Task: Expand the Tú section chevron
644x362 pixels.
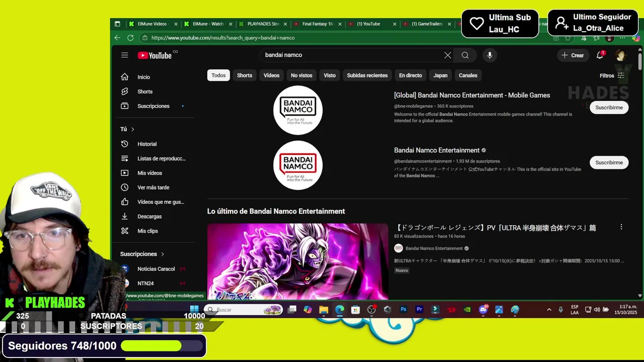Action: tap(132, 129)
